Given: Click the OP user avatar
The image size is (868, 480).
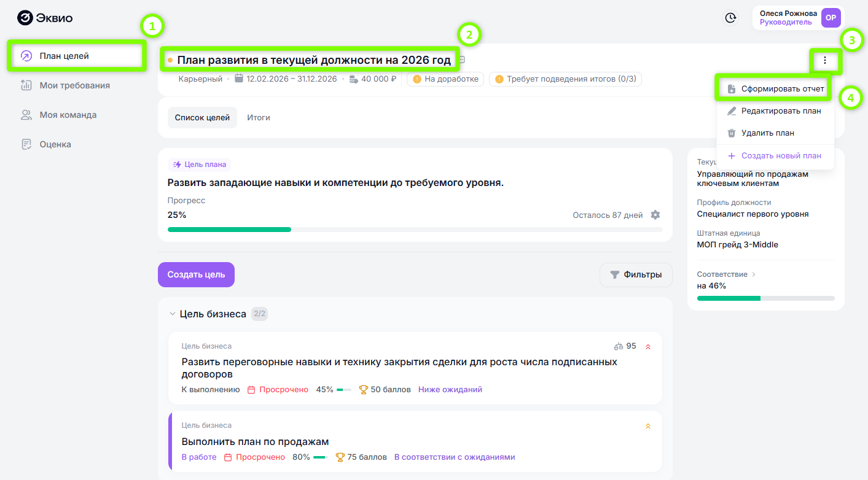Looking at the screenshot, I should click(831, 18).
